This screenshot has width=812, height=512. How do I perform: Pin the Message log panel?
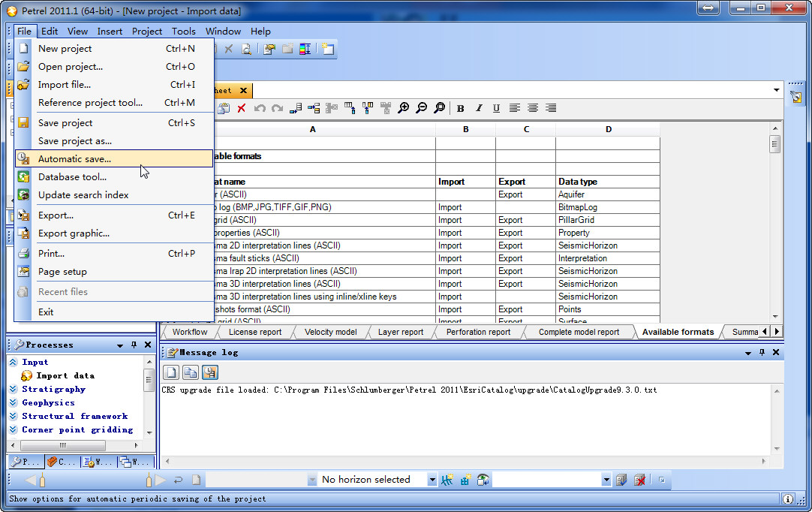(x=762, y=352)
